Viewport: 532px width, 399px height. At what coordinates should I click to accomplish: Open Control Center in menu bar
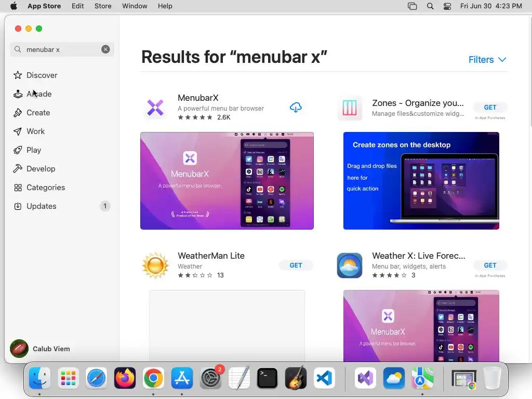447,6
